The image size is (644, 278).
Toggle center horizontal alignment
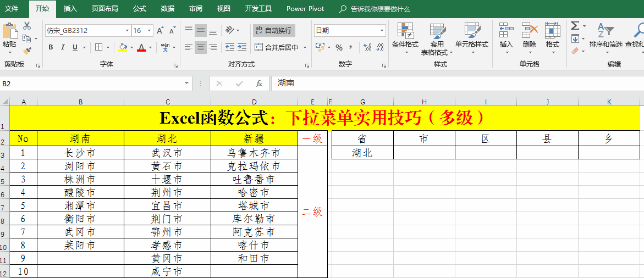(200, 47)
